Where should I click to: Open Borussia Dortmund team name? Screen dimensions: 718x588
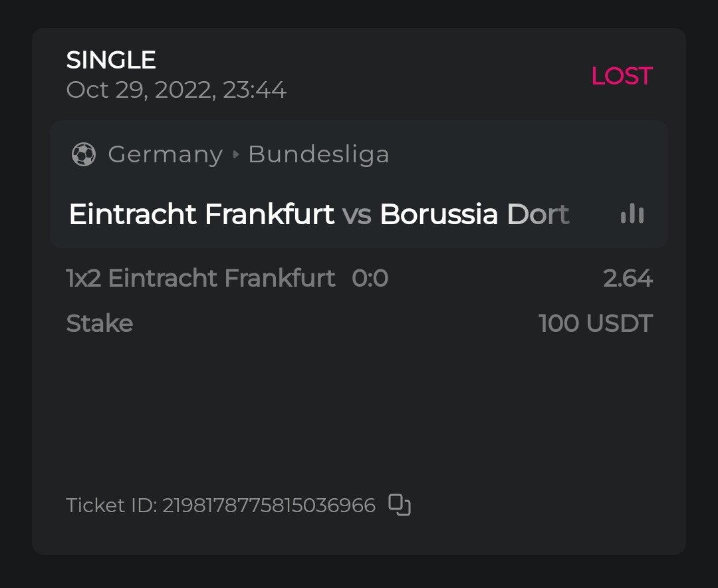474,214
